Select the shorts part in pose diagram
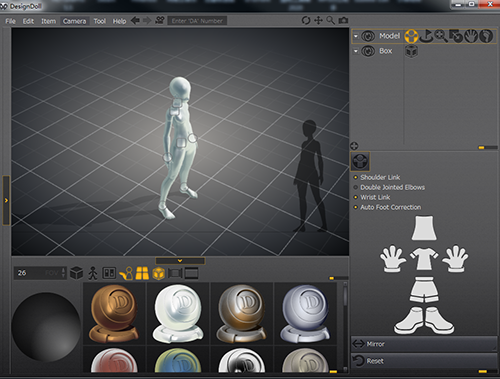Screen dimensions: 500x379 coord(424,289)
